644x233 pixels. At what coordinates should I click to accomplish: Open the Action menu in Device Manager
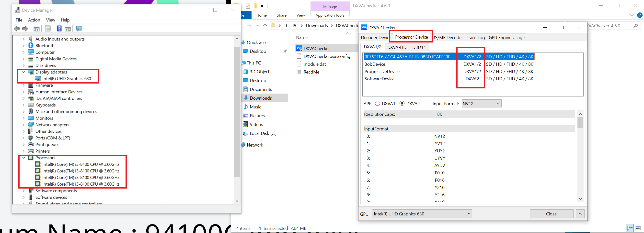point(34,20)
